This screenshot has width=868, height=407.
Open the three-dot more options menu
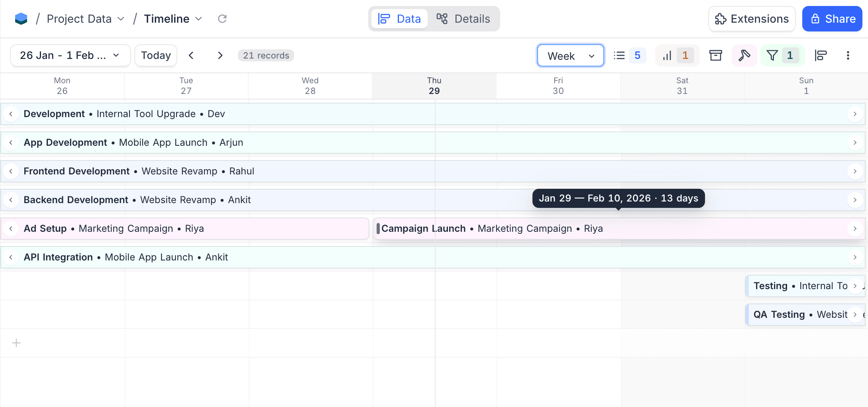[848, 55]
